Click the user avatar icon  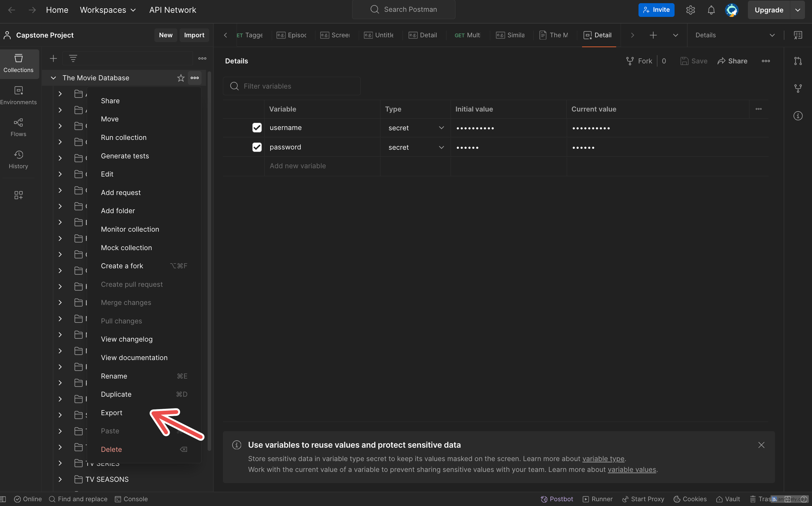click(x=732, y=10)
